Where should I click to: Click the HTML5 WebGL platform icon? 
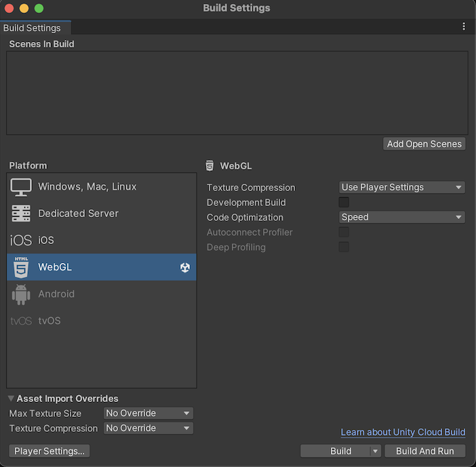(21, 267)
